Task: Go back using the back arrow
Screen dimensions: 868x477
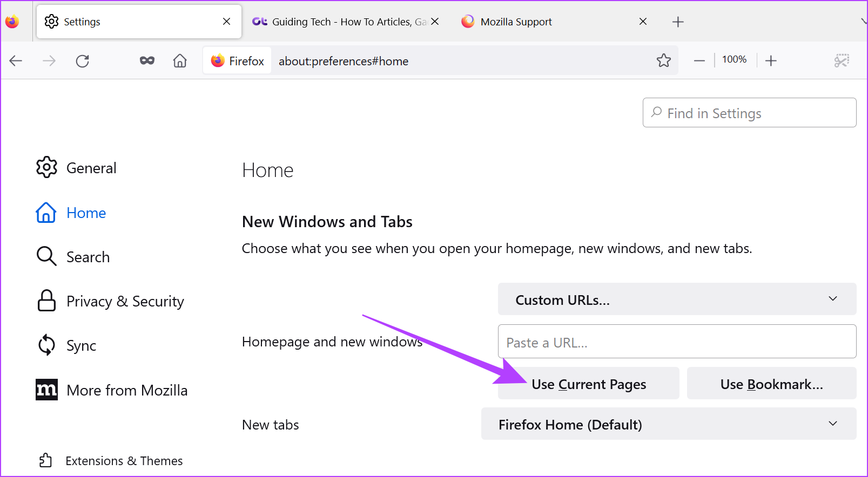Action: 16,61
